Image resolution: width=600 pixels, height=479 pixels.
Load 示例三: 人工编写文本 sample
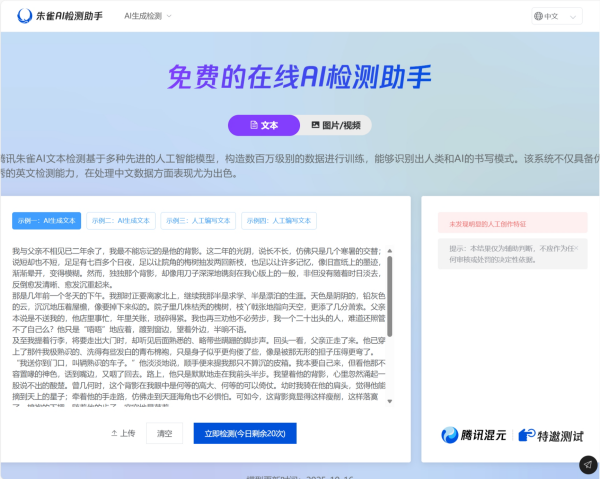coord(198,221)
